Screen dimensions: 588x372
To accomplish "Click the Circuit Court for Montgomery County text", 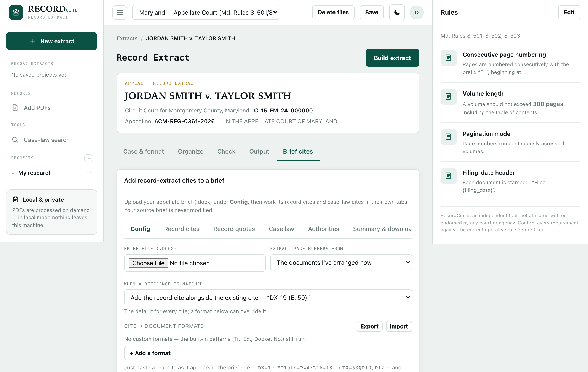I will [187, 111].
